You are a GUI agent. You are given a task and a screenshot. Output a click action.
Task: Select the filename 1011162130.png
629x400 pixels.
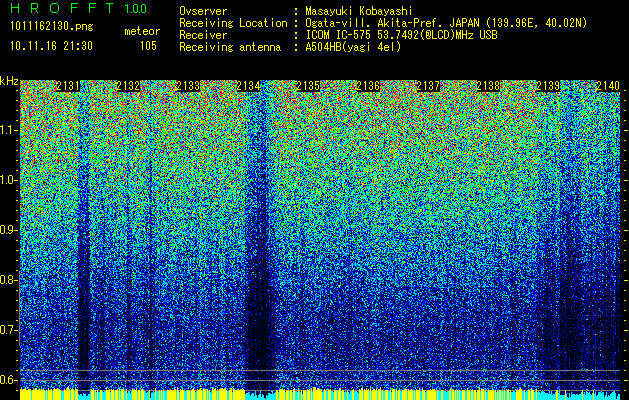point(51,27)
